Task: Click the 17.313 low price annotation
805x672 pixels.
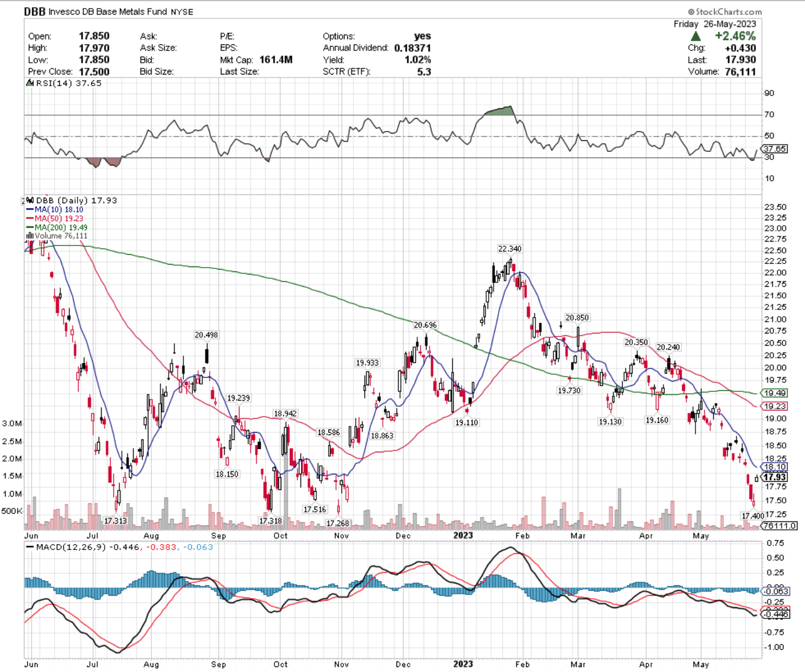Action: pyautogui.click(x=115, y=521)
